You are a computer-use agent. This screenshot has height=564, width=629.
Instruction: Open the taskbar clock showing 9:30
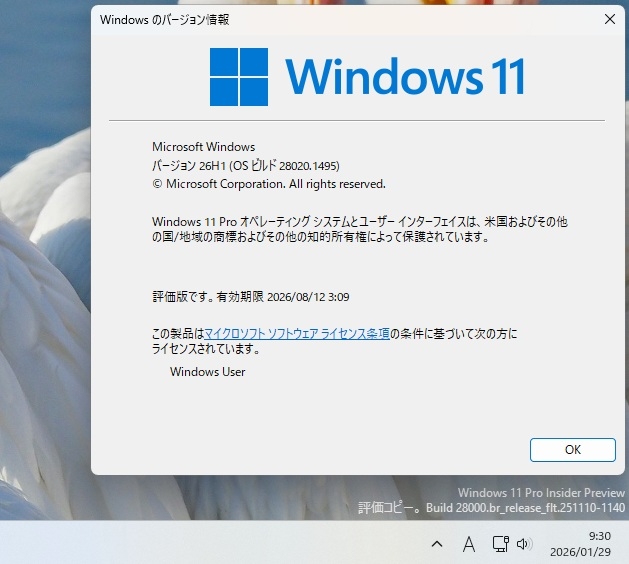tap(580, 544)
